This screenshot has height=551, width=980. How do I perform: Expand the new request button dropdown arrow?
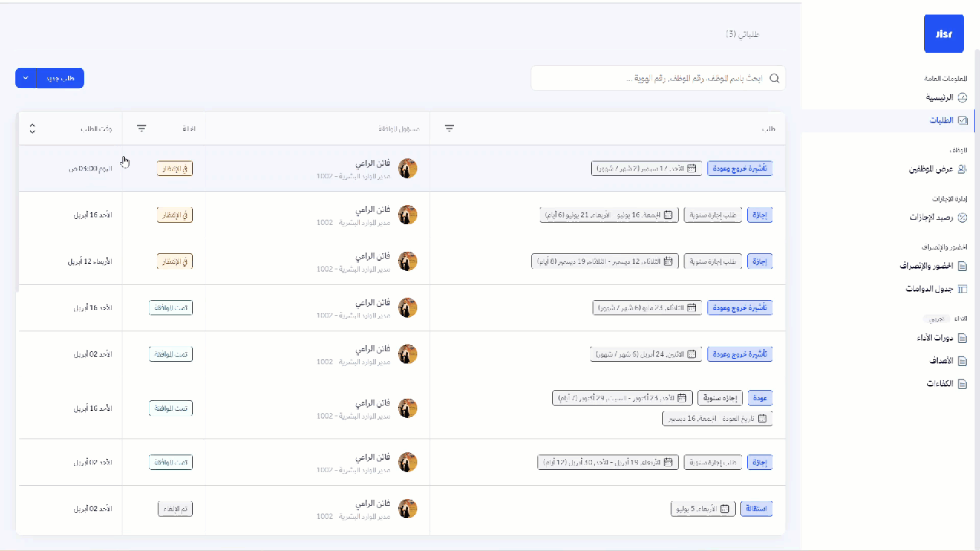point(26,78)
